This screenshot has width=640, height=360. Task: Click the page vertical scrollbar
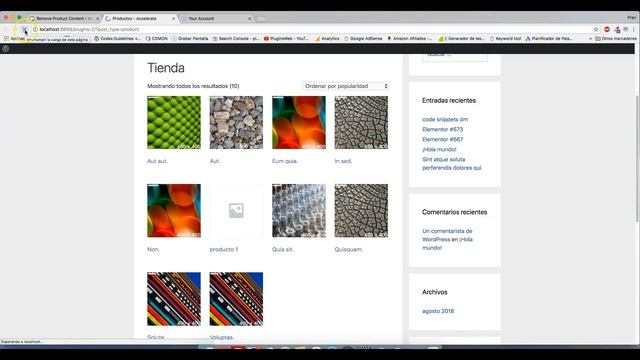coord(637,159)
